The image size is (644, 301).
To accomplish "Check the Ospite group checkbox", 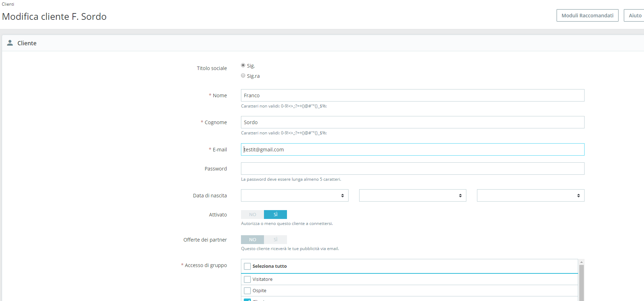I will pos(247,291).
